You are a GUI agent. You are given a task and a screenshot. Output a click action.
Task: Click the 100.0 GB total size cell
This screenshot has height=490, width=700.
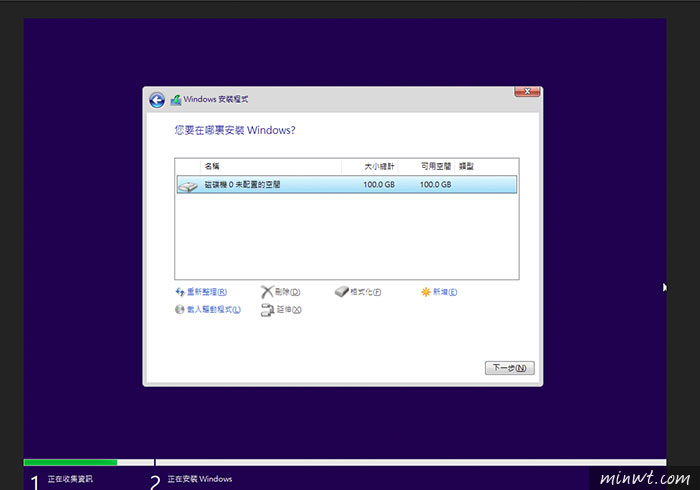click(x=379, y=184)
